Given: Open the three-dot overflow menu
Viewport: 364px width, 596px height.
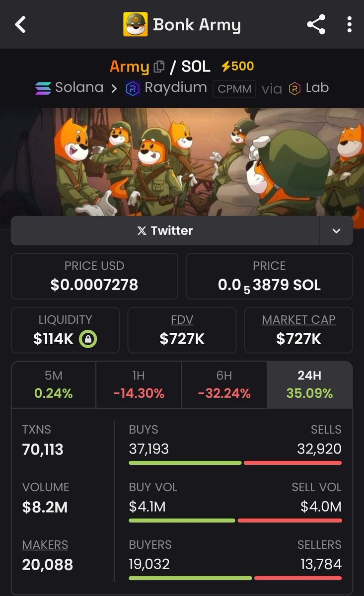Looking at the screenshot, I should [350, 24].
